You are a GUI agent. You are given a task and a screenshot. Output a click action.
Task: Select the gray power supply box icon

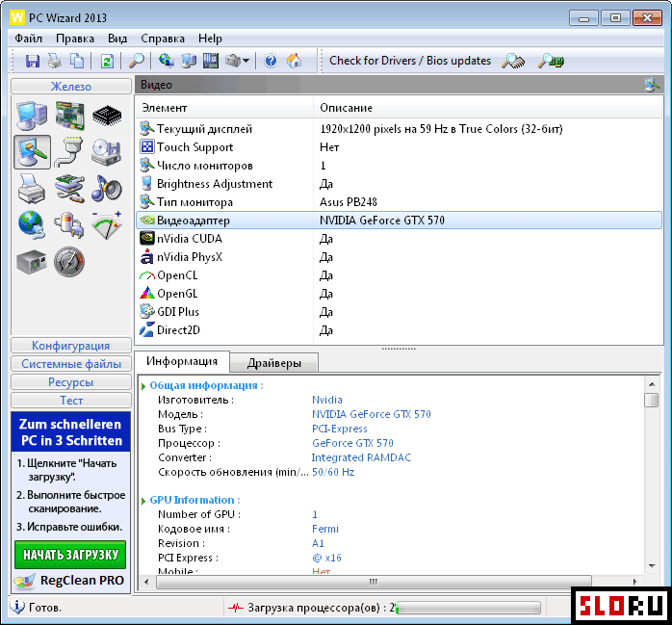[32, 262]
